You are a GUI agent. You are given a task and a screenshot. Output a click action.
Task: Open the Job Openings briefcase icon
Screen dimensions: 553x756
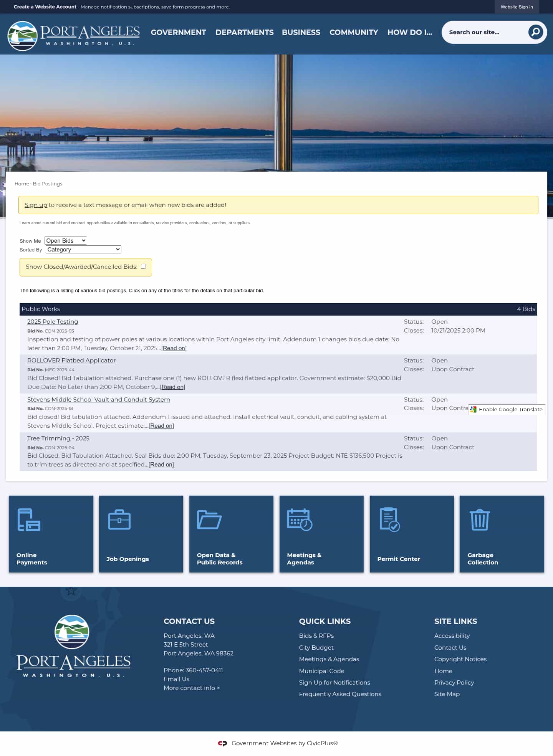[119, 519]
